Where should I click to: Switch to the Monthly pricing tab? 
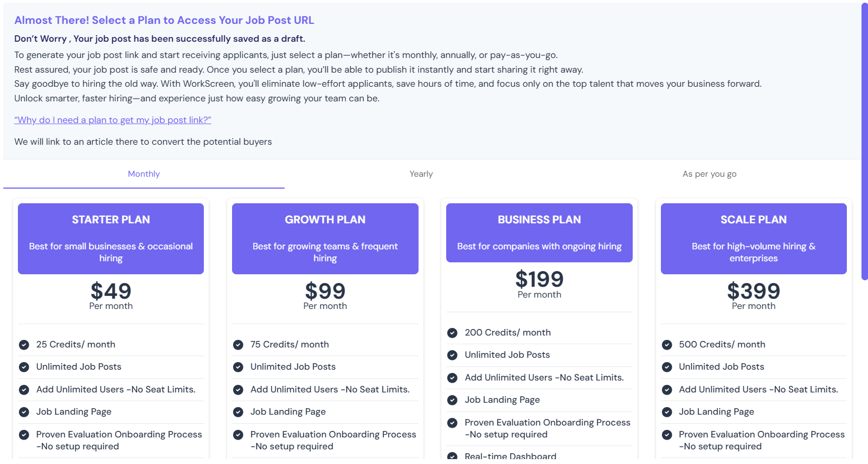click(x=144, y=174)
